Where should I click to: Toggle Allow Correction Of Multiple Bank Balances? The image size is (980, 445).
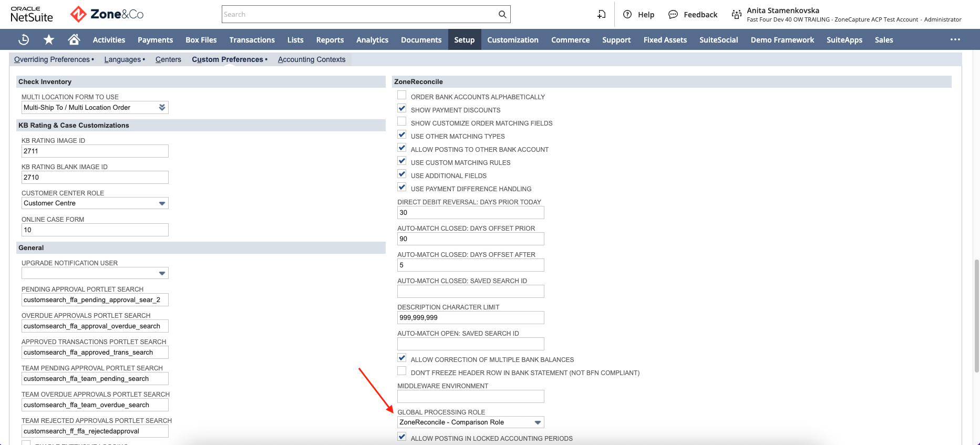pyautogui.click(x=402, y=358)
